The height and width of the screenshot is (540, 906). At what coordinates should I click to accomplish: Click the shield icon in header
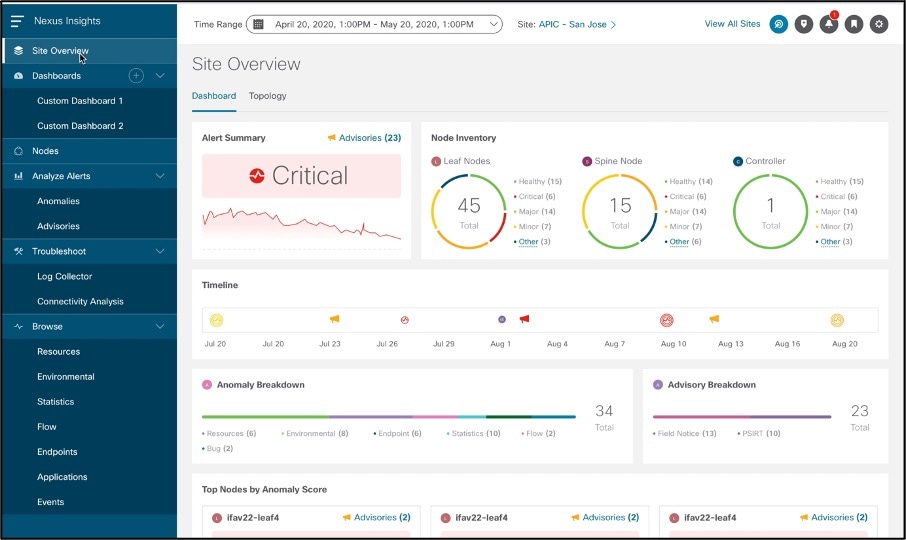tap(804, 24)
